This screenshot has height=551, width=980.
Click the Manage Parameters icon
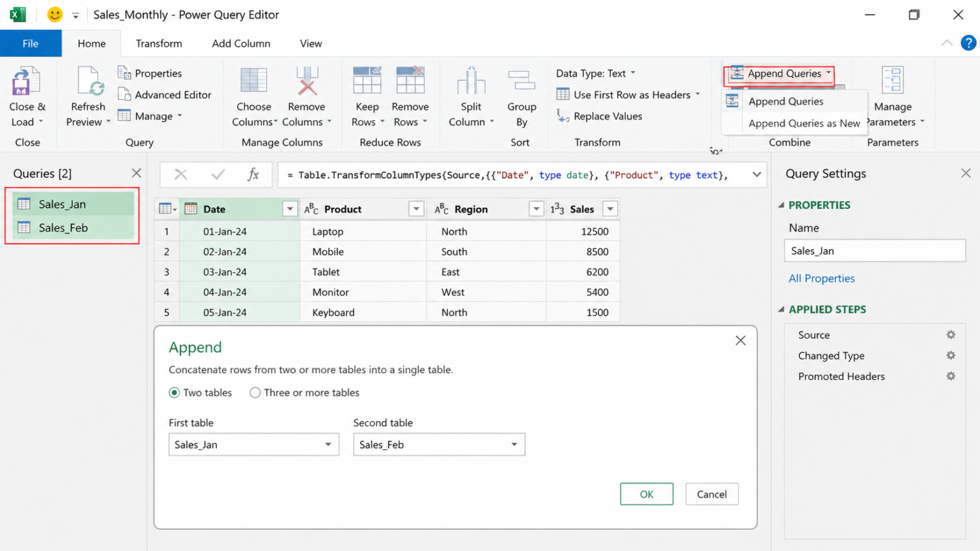893,81
